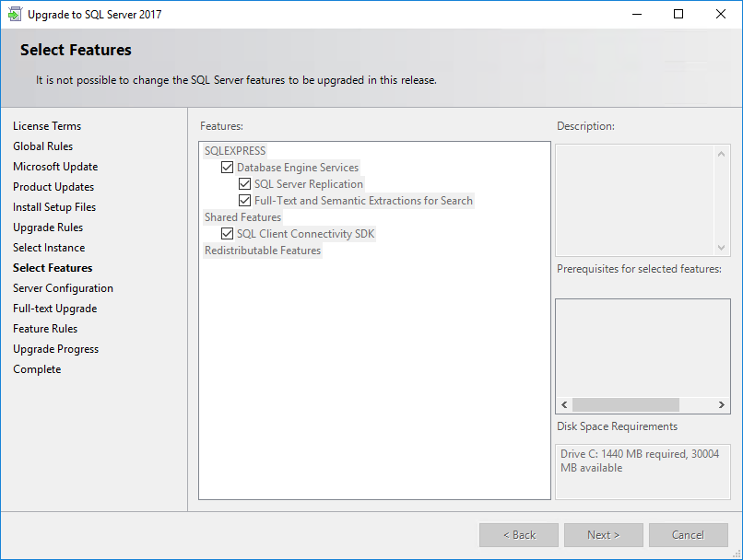Open the Select Features step in sidebar
The height and width of the screenshot is (560, 743).
(x=53, y=268)
